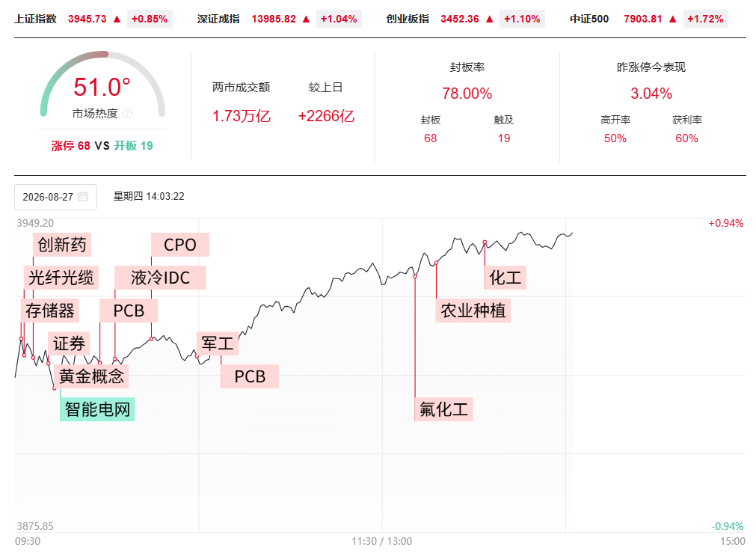
Task: Click the 开板 19 count link
Action: click(x=134, y=146)
